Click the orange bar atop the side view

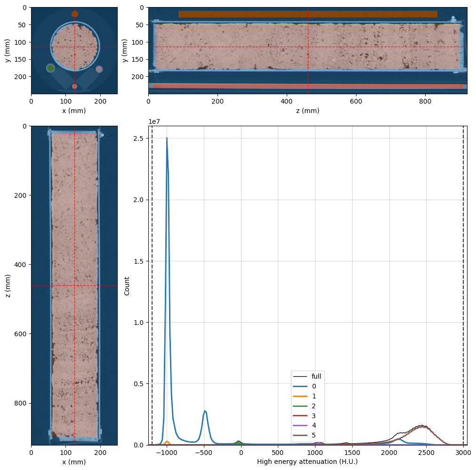click(308, 14)
